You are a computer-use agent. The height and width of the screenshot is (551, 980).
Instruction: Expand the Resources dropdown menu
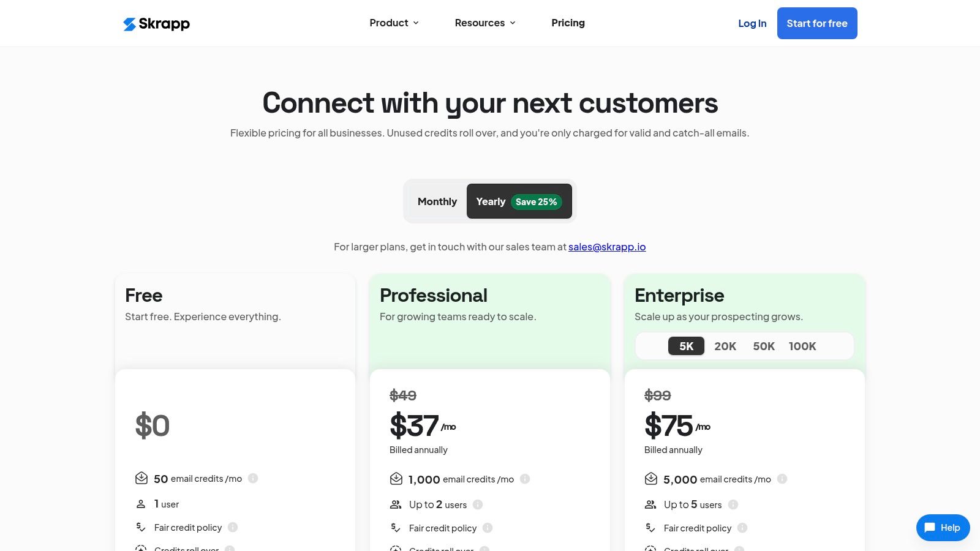tap(485, 23)
